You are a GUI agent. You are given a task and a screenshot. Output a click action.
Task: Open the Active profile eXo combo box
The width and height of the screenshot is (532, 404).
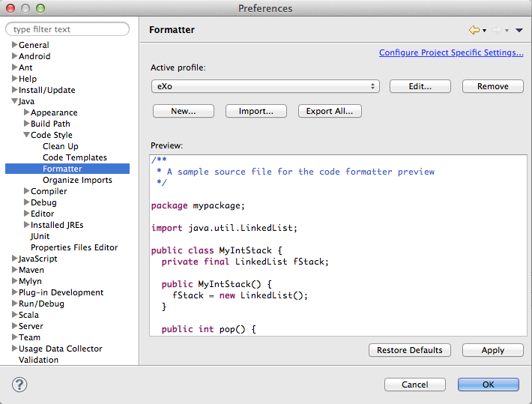pos(265,86)
